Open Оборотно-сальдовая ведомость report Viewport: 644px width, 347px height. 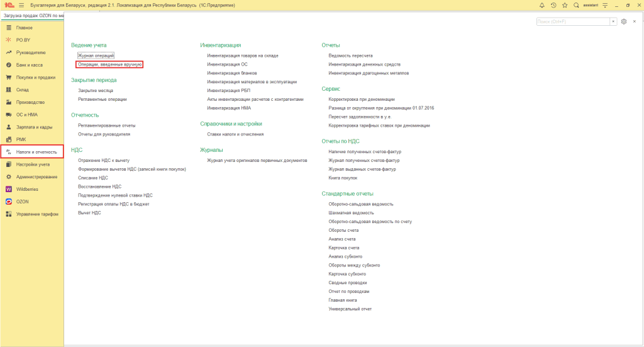click(360, 204)
